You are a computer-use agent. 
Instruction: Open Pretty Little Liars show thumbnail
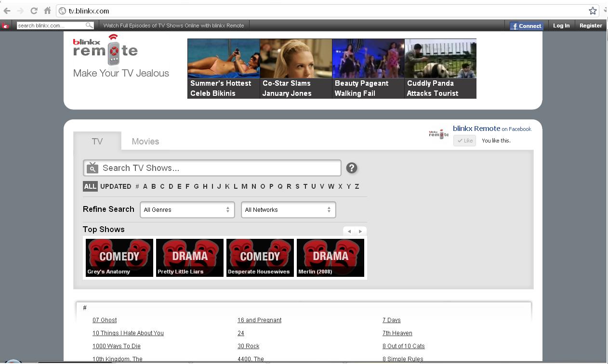[x=190, y=258]
